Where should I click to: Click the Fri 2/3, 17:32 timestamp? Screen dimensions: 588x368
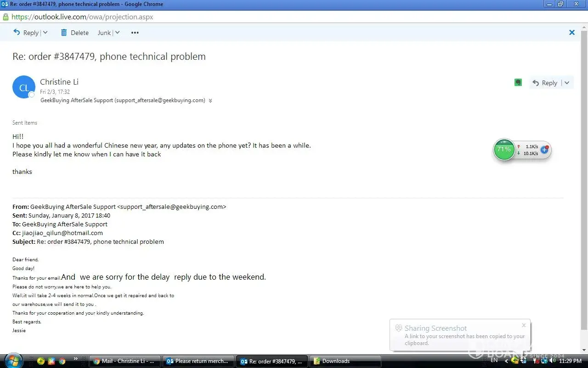pyautogui.click(x=55, y=92)
